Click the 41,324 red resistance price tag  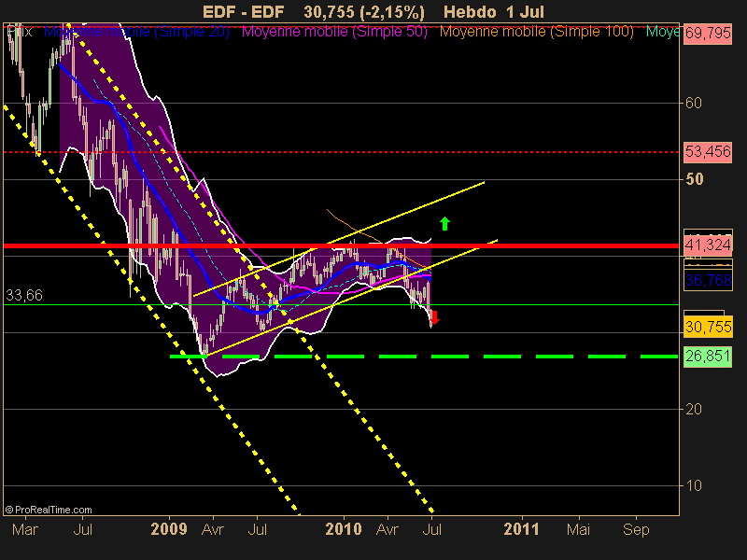(708, 245)
